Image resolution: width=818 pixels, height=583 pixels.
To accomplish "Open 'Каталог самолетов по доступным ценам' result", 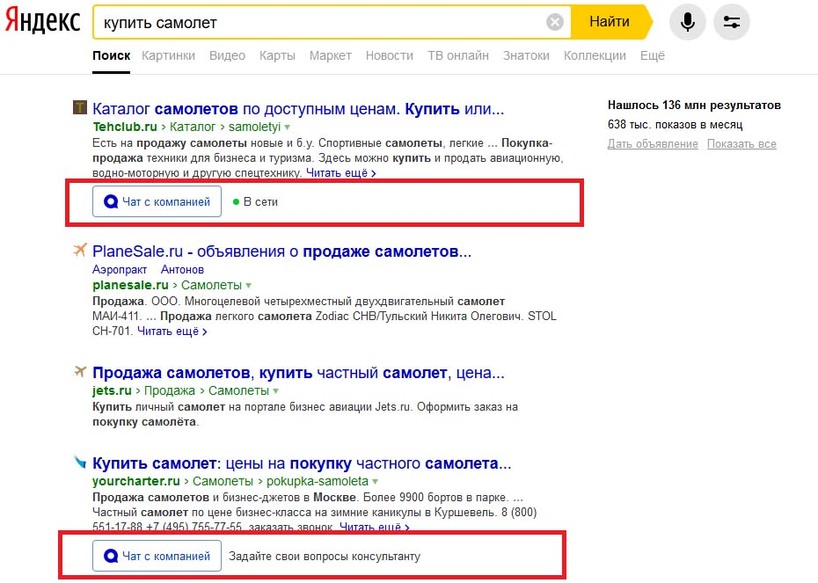I will point(298,109).
